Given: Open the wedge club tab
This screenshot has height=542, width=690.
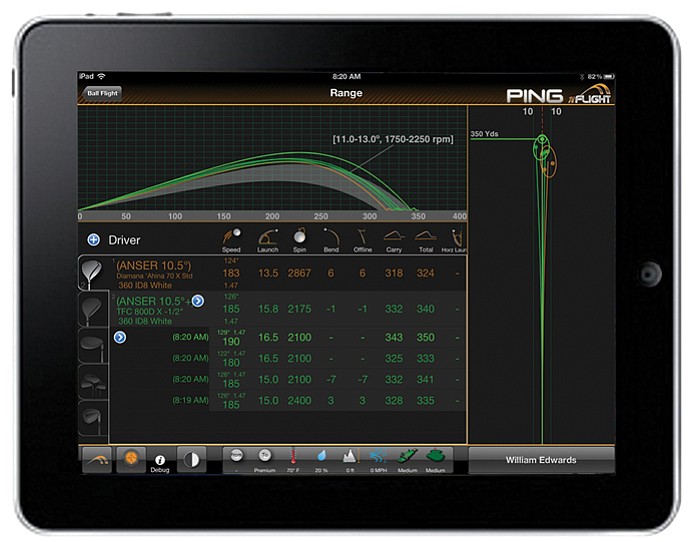Looking at the screenshot, I should coord(93,418).
